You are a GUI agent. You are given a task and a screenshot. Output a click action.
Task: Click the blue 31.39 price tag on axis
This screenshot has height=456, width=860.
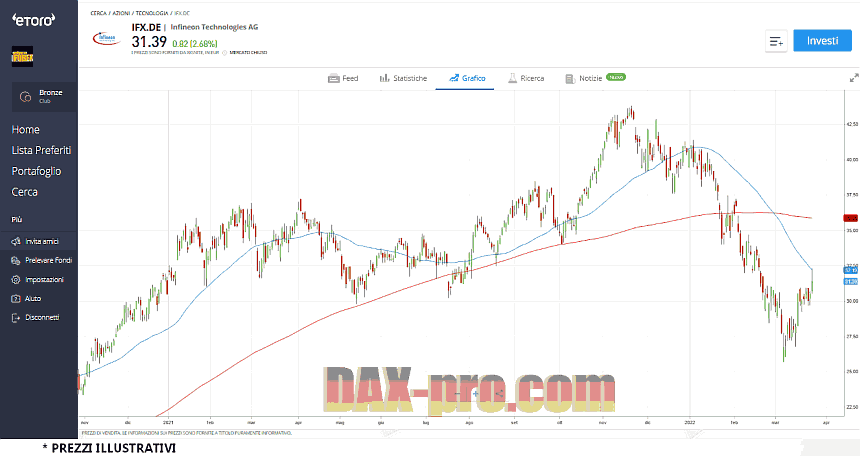851,282
